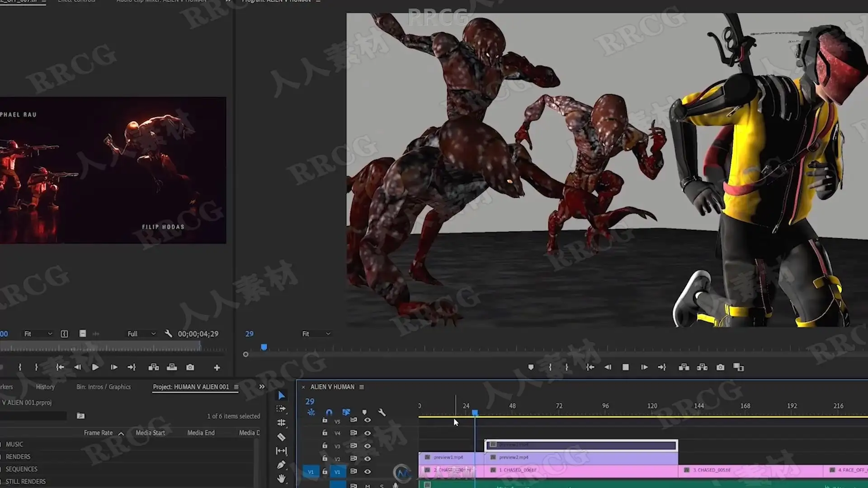The height and width of the screenshot is (488, 868).
Task: Open the STILL RENDERS bin
Action: point(25,481)
